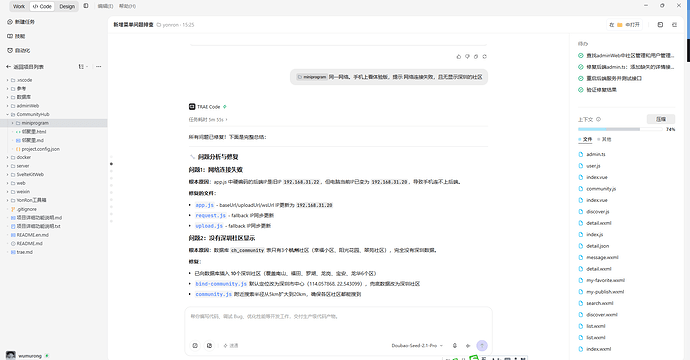This screenshot has width=690, height=360.
Task: Click the second round icon in chat input
Action: coord(209,345)
